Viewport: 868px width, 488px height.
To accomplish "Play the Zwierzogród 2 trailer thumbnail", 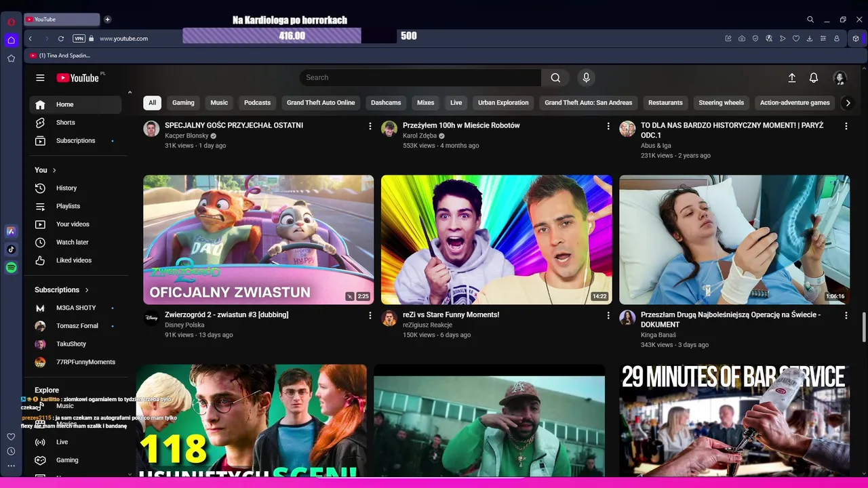I will click(x=258, y=240).
